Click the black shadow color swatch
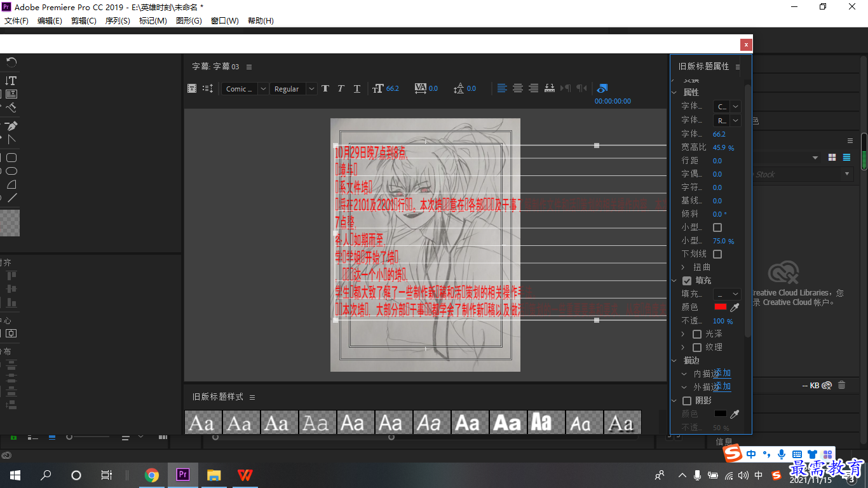 pyautogui.click(x=721, y=414)
